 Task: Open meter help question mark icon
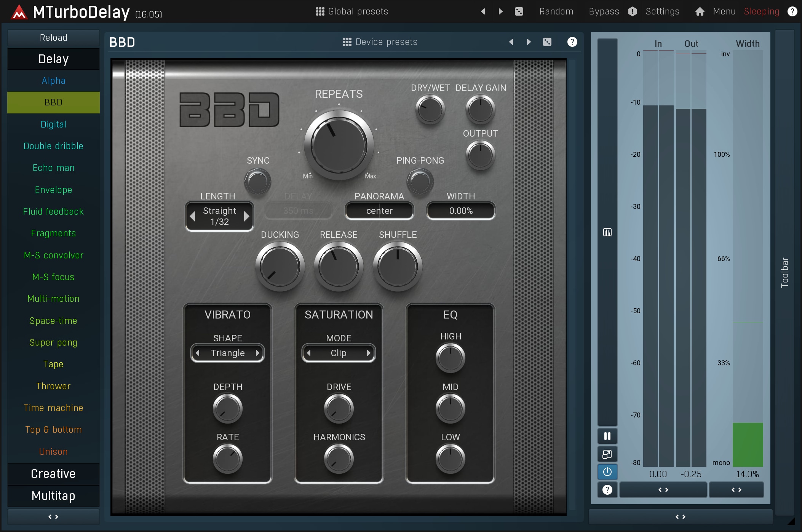(607, 490)
